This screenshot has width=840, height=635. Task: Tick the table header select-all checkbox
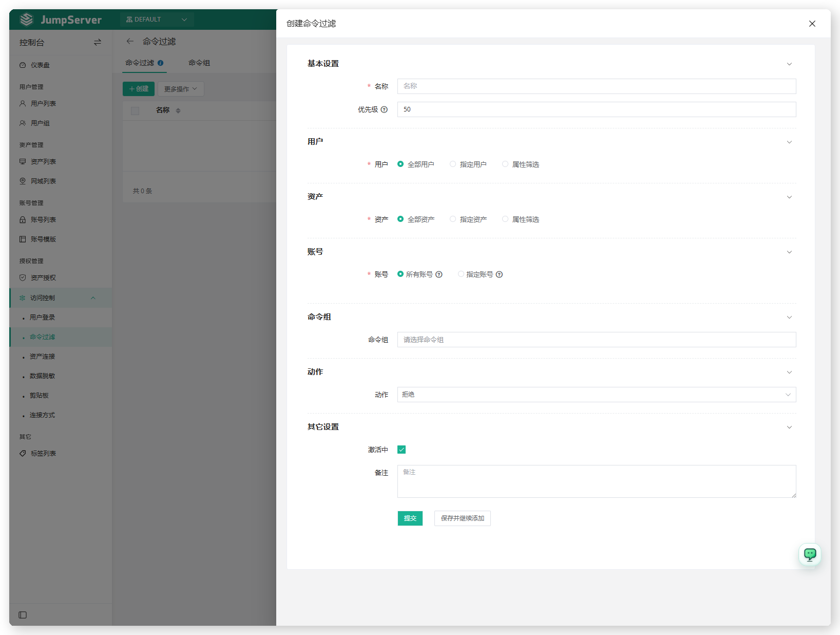coord(135,110)
